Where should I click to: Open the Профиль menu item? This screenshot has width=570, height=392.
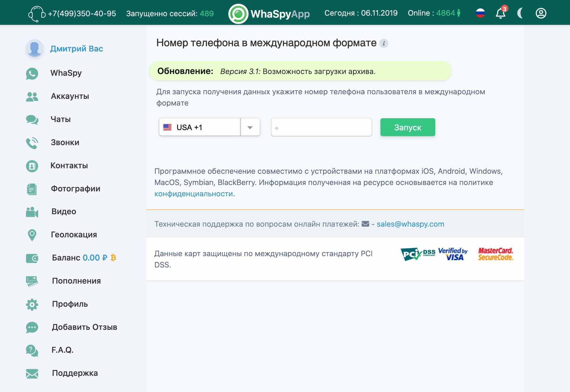(70, 304)
